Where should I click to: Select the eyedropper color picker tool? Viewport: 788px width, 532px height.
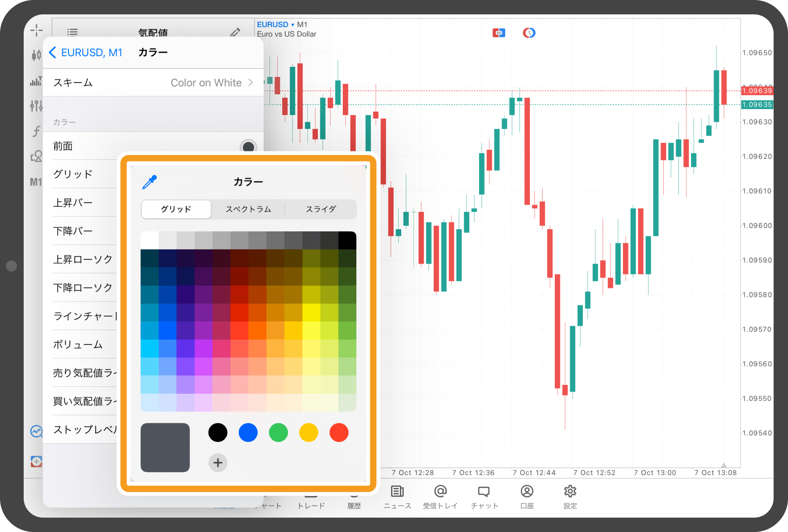click(x=150, y=182)
